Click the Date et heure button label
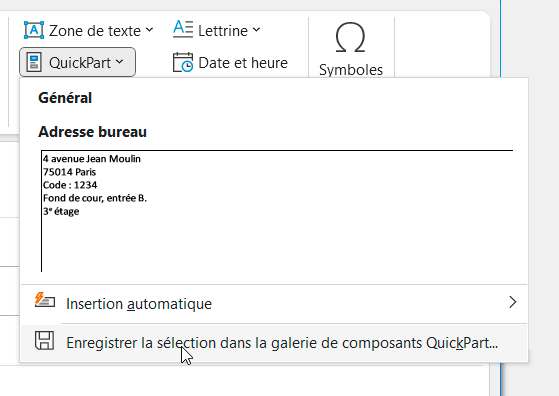Image resolution: width=559 pixels, height=396 pixels. coord(243,63)
